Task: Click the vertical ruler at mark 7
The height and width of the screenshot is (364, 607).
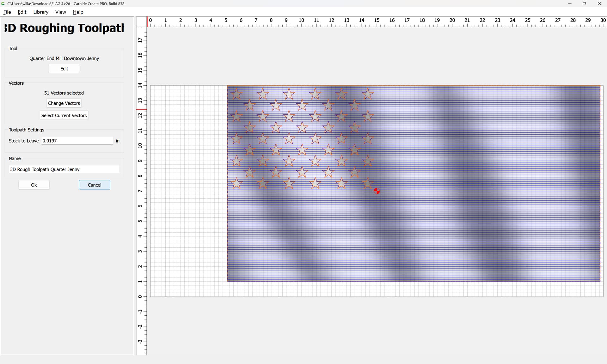Action: point(141,191)
